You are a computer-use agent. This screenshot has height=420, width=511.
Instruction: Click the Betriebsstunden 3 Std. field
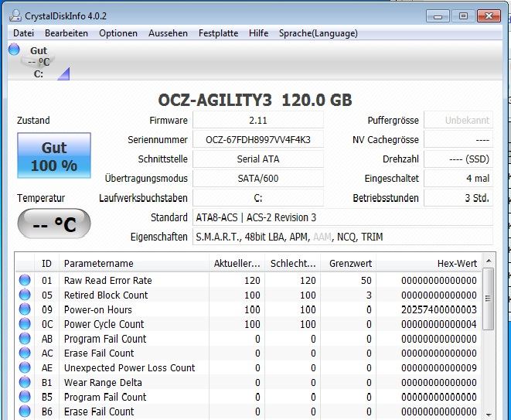click(x=458, y=198)
